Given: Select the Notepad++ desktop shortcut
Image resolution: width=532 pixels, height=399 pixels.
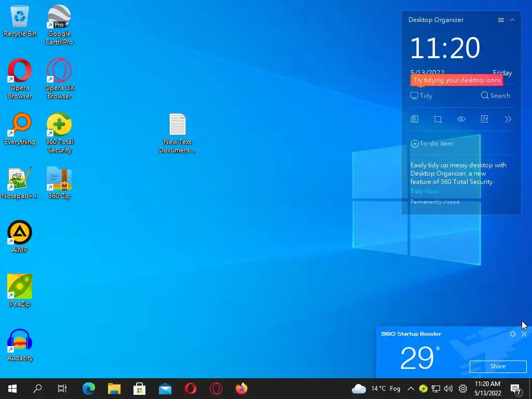Looking at the screenshot, I should pos(19,183).
